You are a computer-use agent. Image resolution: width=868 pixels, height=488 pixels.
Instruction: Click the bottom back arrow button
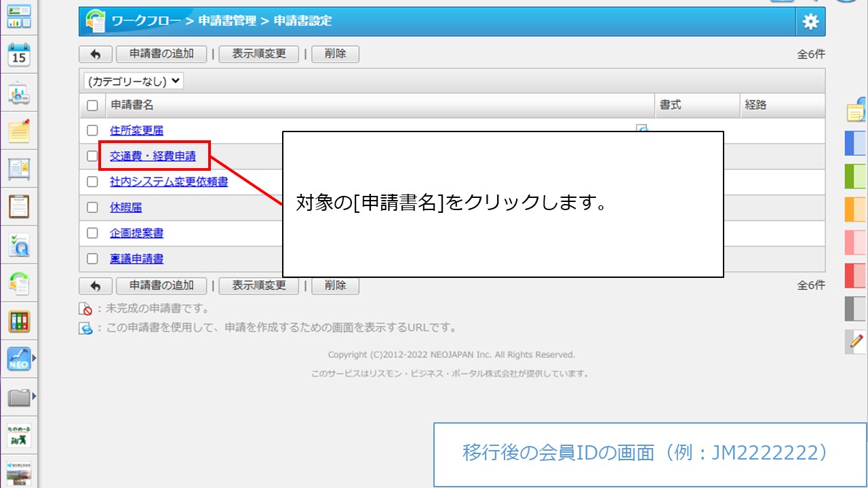pyautogui.click(x=96, y=286)
